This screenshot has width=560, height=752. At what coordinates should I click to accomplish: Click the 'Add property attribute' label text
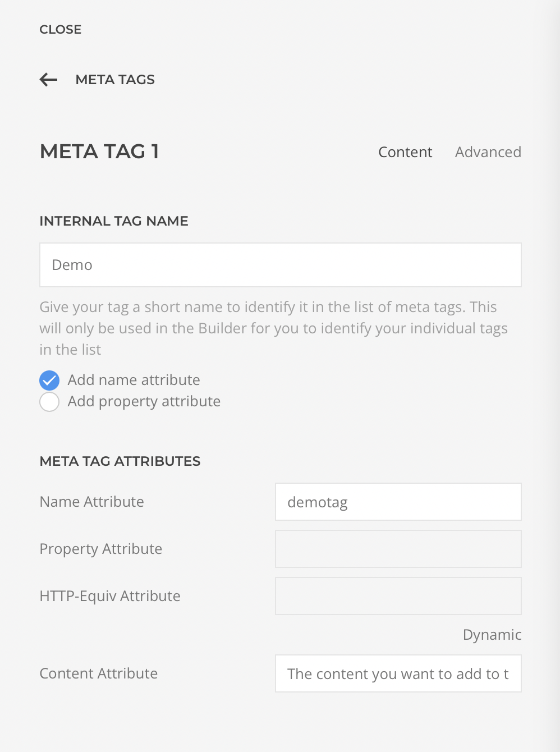144,401
